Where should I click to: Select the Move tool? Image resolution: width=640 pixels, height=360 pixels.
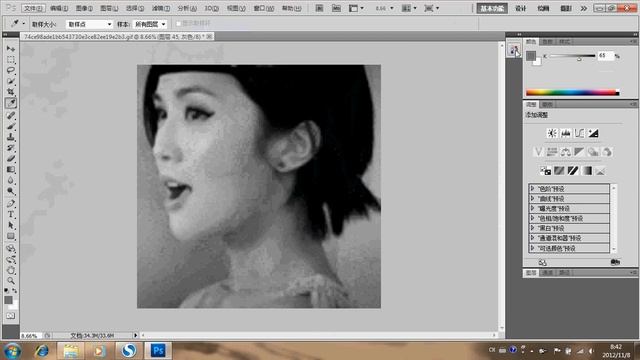11,49
